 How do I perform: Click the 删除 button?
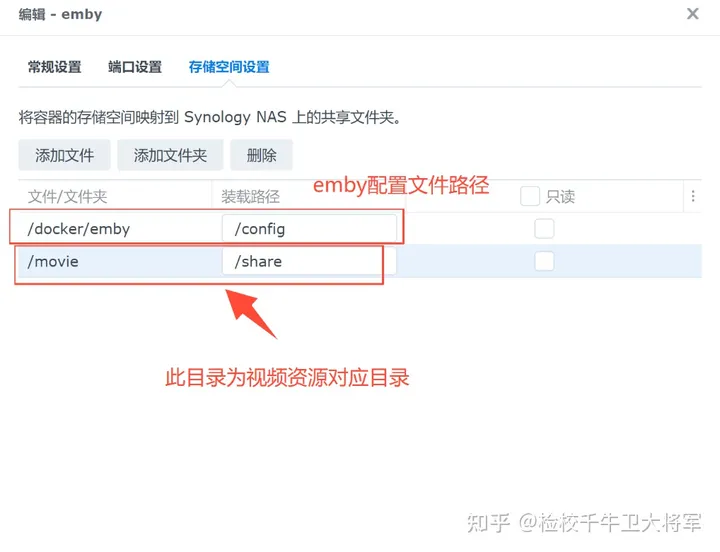pos(261,155)
